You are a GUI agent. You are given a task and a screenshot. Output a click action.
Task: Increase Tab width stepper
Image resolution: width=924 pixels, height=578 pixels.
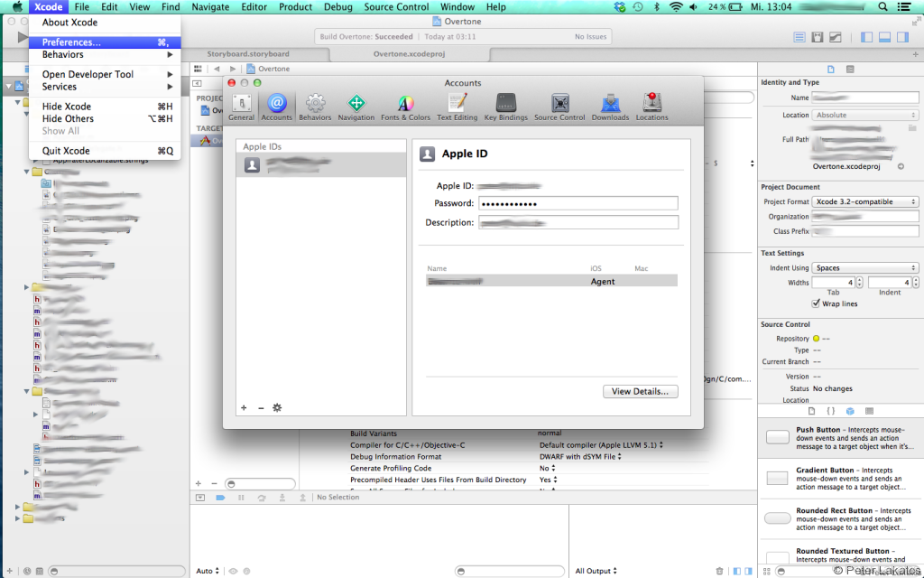[860, 280]
